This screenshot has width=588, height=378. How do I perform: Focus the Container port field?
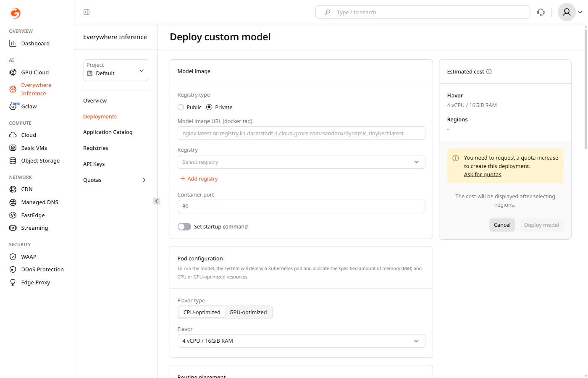point(301,206)
